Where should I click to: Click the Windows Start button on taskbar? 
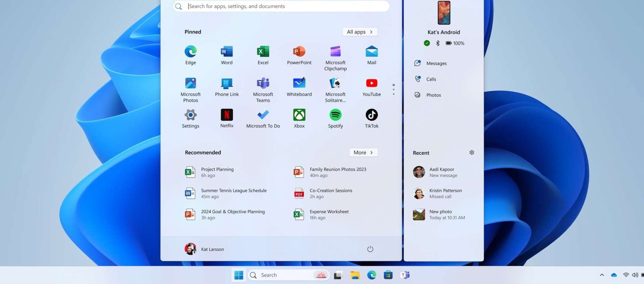(239, 275)
